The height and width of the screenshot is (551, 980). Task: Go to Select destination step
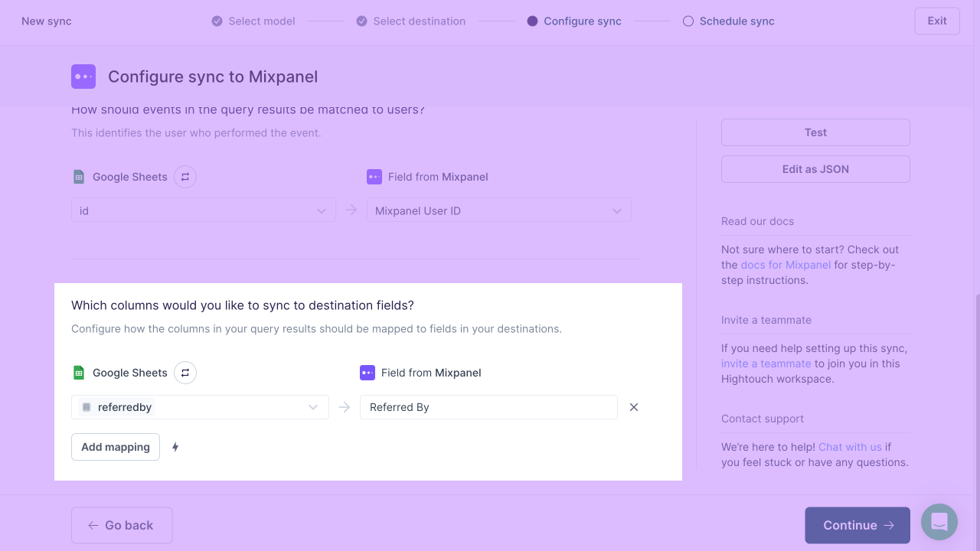[411, 21]
